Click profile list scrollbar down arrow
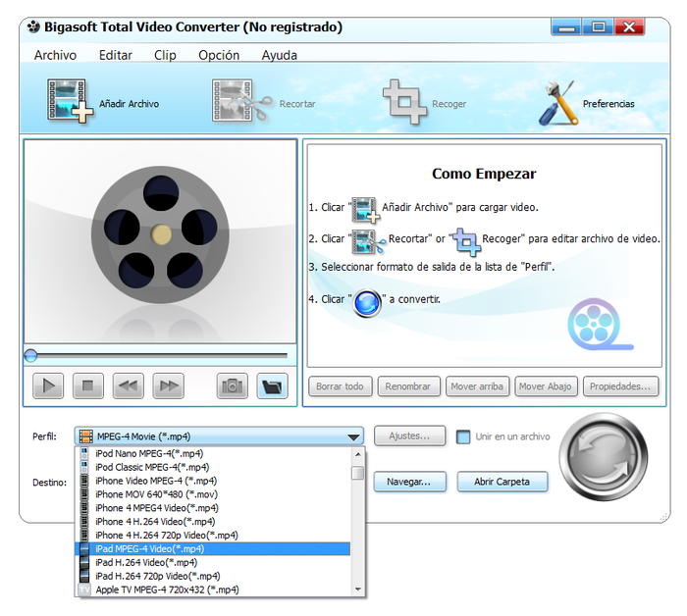Viewport: 687px width, 616px height. pos(358,590)
